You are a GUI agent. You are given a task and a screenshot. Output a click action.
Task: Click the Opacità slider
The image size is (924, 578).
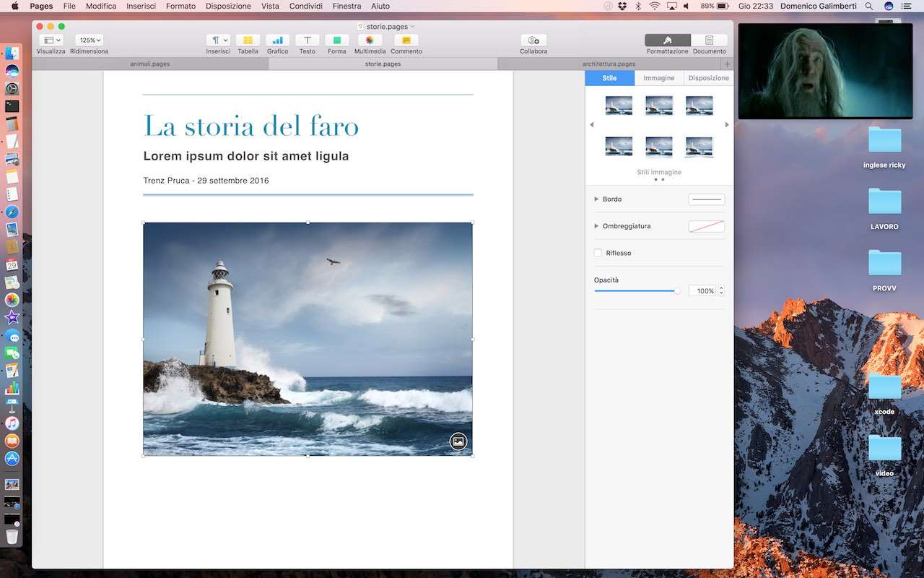635,290
